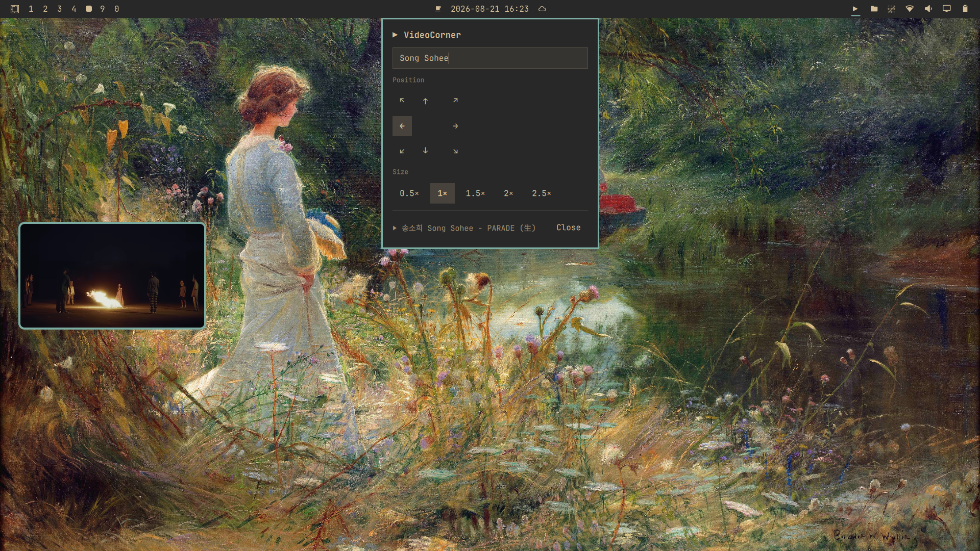Screen dimensions: 980x551
Task: Focus the VideoCorner search field
Action: point(490,58)
